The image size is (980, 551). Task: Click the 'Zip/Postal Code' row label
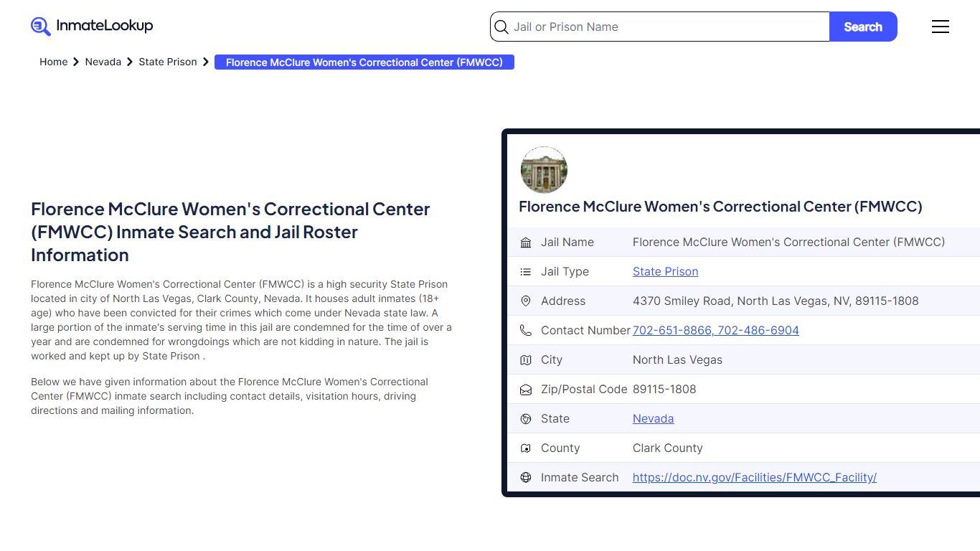[x=584, y=389]
